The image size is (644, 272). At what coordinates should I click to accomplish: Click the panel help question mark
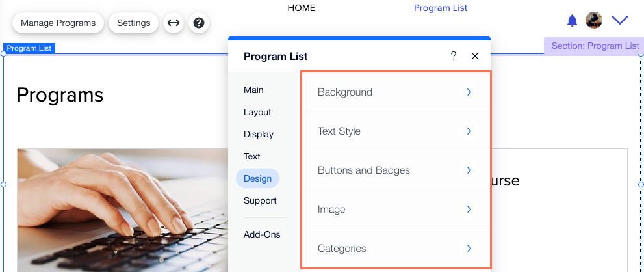pyautogui.click(x=454, y=56)
